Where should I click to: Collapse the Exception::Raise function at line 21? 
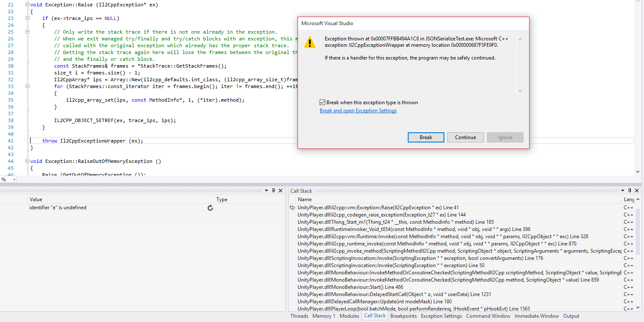pyautogui.click(x=27, y=5)
